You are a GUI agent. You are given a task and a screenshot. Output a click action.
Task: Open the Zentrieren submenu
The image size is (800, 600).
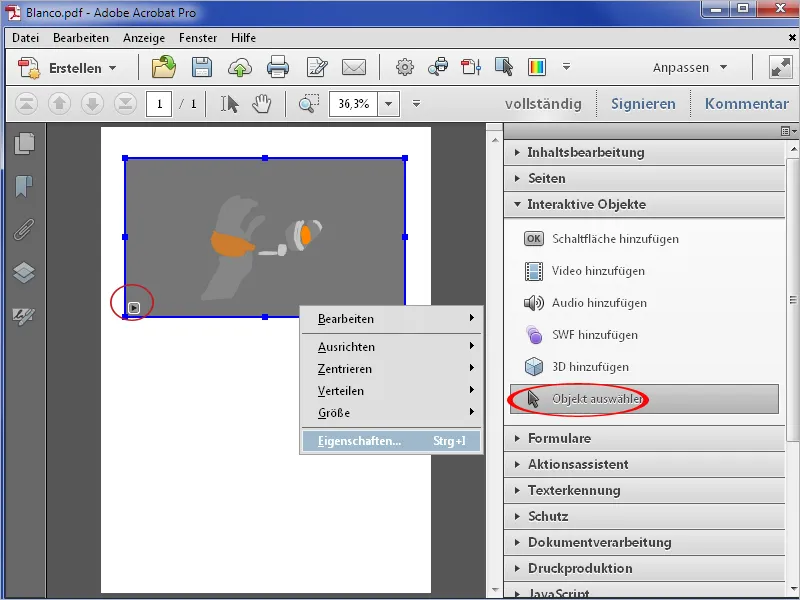click(391, 369)
